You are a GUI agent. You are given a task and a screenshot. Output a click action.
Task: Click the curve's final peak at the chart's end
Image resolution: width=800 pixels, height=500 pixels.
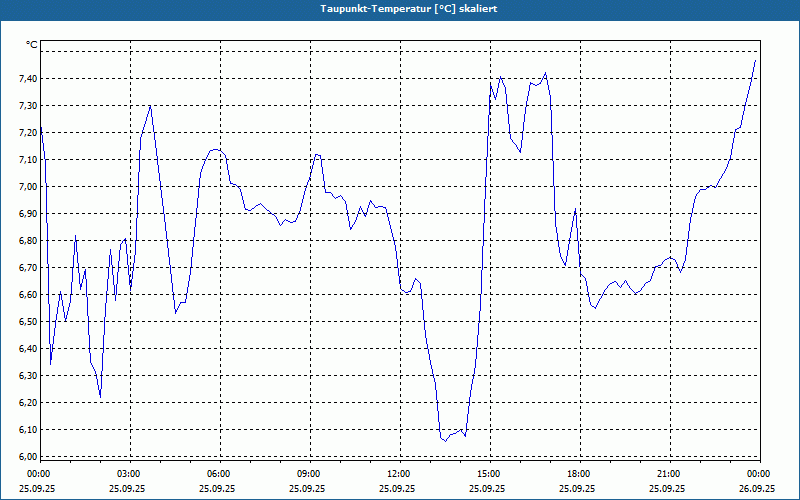coord(755,60)
